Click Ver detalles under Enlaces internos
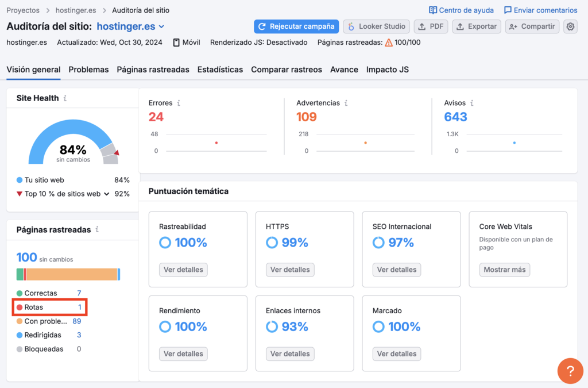The image size is (588, 388). point(290,354)
